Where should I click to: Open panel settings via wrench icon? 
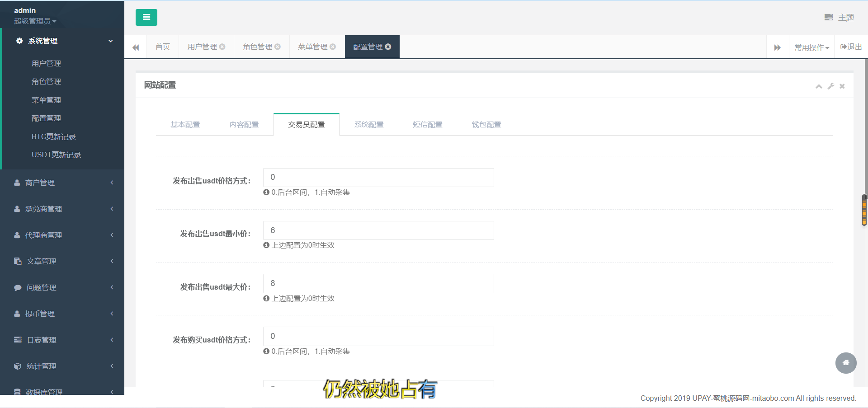(830, 86)
